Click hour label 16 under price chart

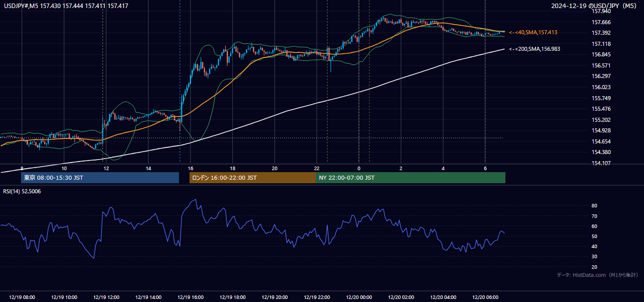pyautogui.click(x=190, y=168)
